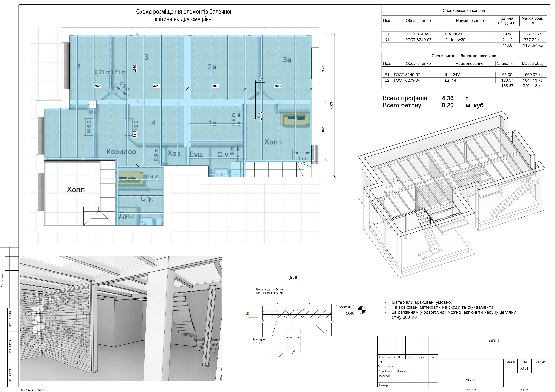The width and height of the screenshot is (555, 392).
Task: Select the sheet number 'A101' in title block
Action: (524, 368)
